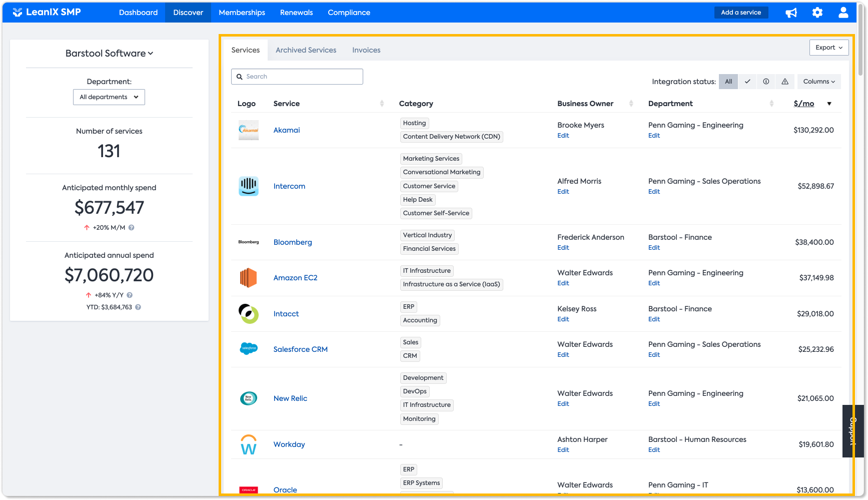Click the Amazon EC2 logo
Viewport: 868px width, 500px height.
249,278
